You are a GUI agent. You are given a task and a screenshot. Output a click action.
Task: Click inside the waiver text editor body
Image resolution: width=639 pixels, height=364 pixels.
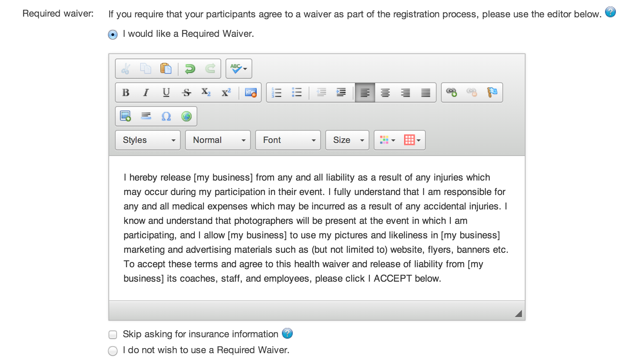pos(317,228)
